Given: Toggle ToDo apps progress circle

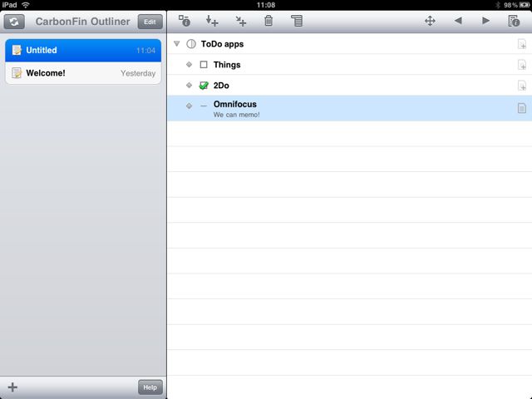Looking at the screenshot, I should tap(191, 44).
